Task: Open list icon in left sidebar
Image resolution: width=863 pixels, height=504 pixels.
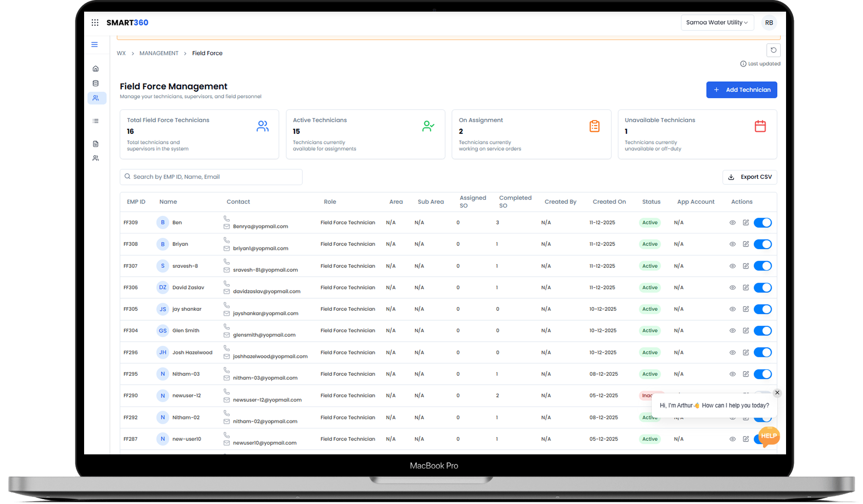Action: coord(95,121)
